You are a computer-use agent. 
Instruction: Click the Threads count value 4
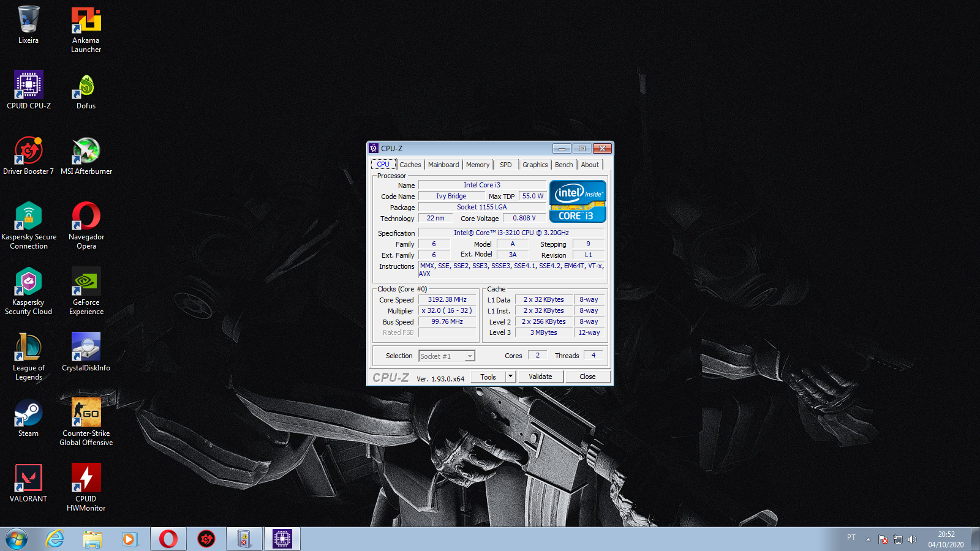tap(594, 355)
